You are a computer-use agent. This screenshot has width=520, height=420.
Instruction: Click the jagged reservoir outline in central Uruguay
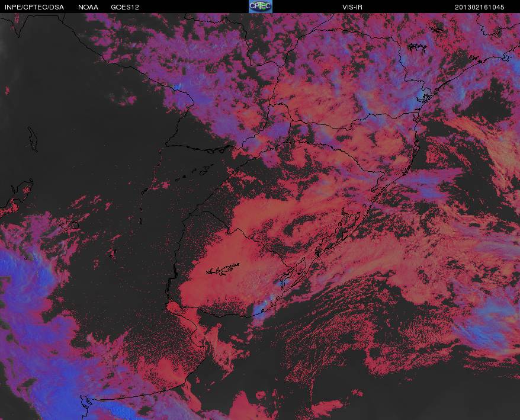[x=223, y=269]
